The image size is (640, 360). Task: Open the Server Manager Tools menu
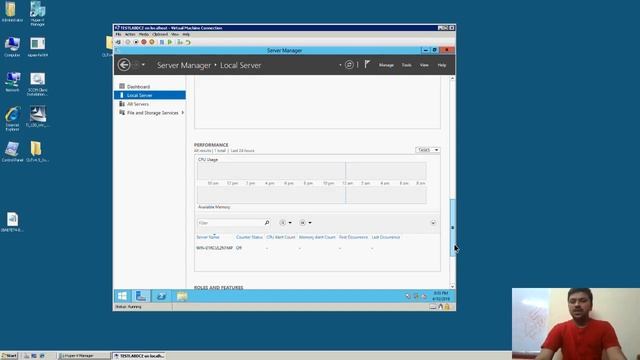point(407,65)
